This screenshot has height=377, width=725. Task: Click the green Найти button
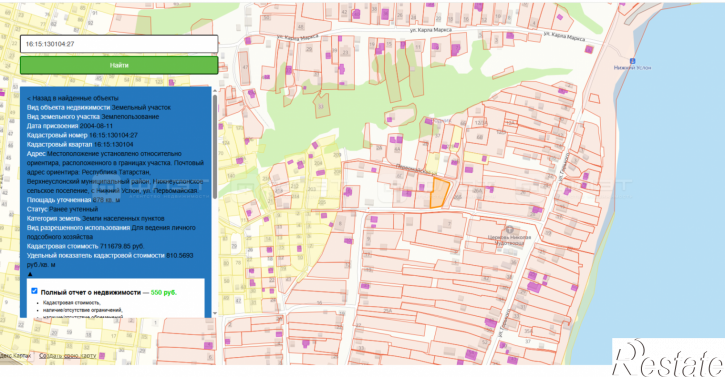[119, 65]
